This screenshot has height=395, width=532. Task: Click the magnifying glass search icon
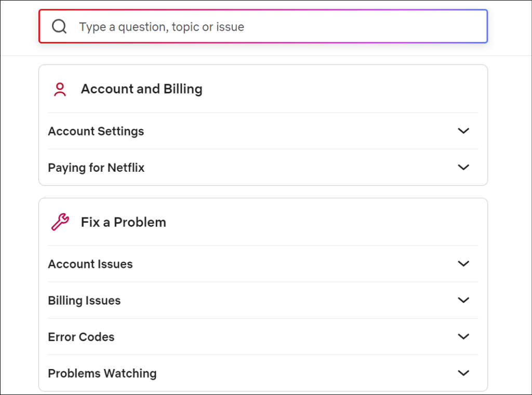[59, 26]
